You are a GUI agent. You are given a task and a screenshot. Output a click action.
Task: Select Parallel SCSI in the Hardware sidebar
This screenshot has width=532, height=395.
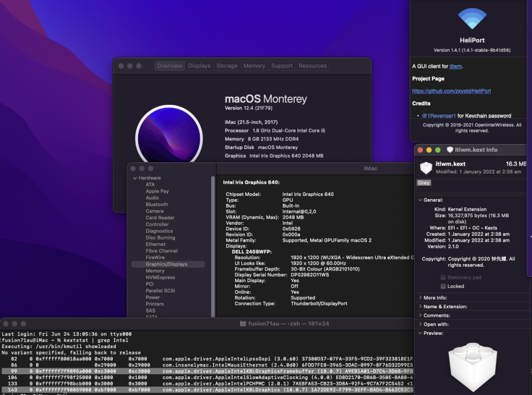click(x=160, y=291)
